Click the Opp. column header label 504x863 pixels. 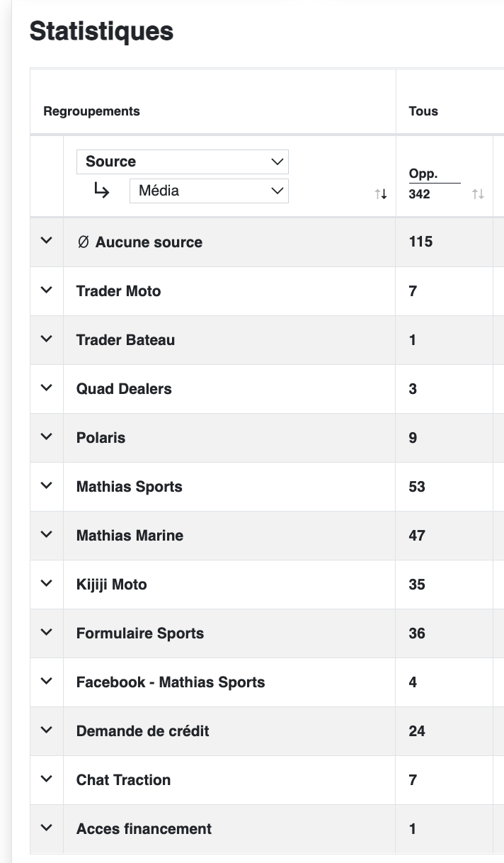pyautogui.click(x=423, y=174)
